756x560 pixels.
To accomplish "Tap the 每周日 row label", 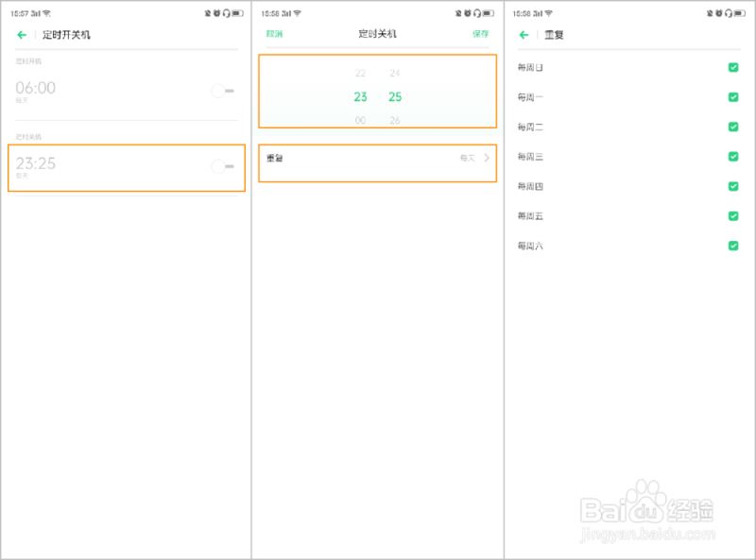I will coord(530,67).
